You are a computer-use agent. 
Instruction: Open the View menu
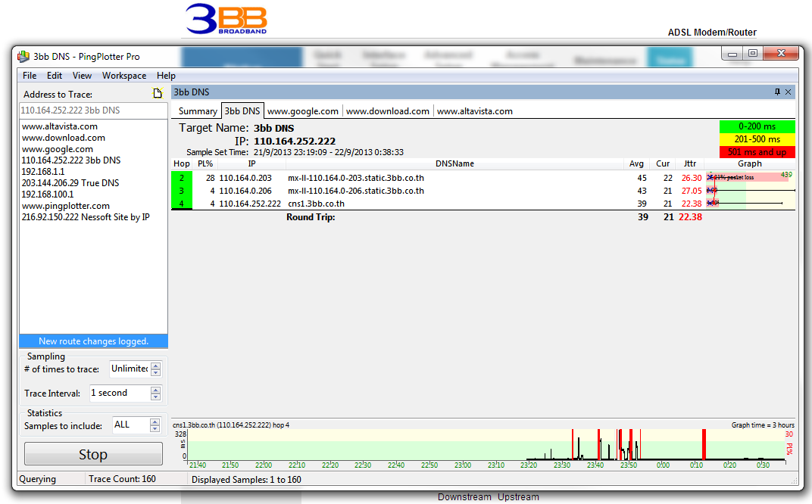point(82,76)
